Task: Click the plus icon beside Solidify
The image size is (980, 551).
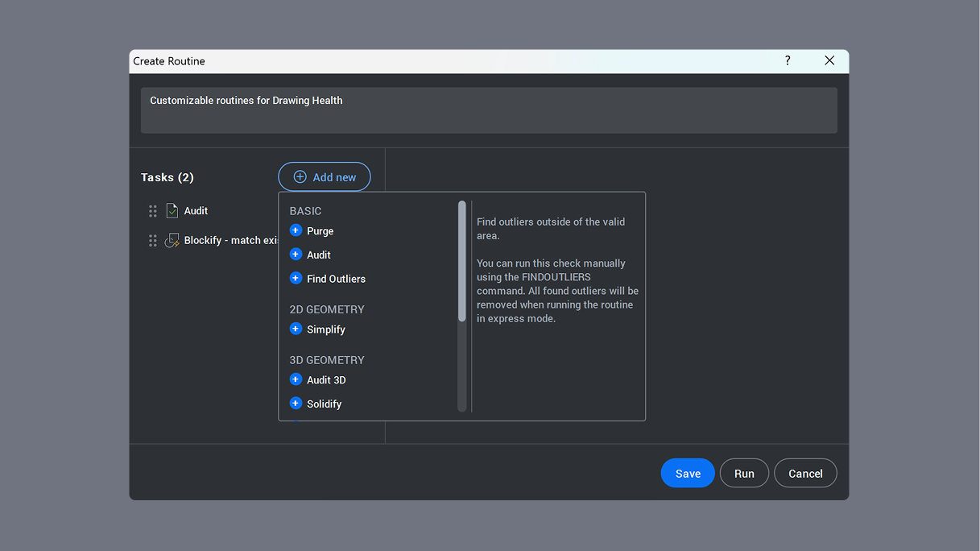Action: 296,404
